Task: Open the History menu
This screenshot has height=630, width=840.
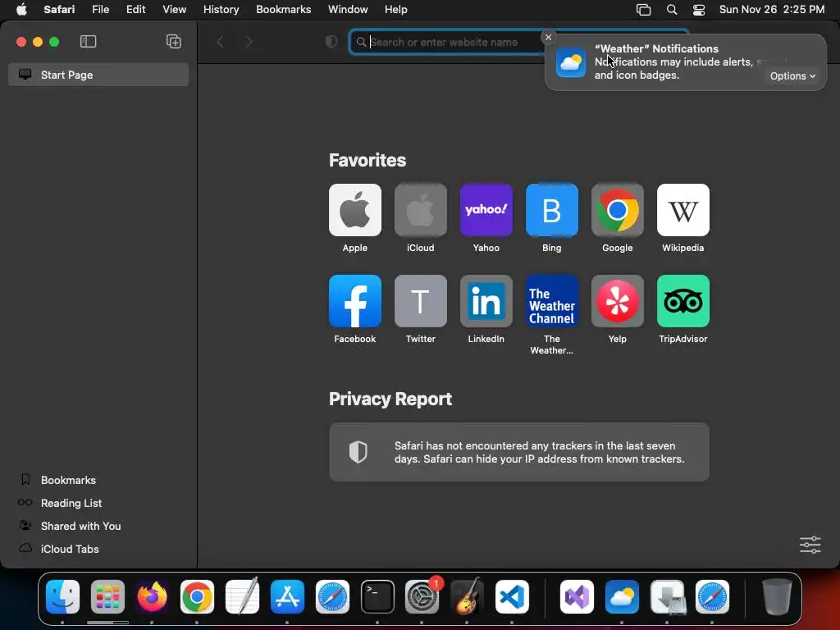Action: (221, 10)
